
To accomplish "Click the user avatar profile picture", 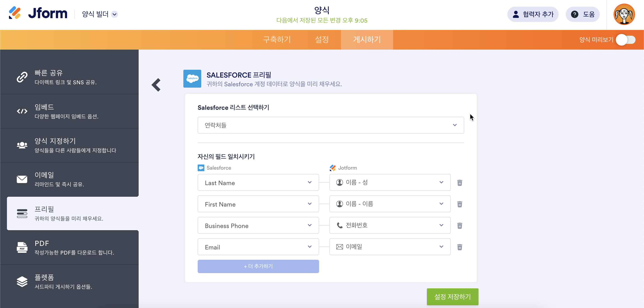I will (624, 14).
